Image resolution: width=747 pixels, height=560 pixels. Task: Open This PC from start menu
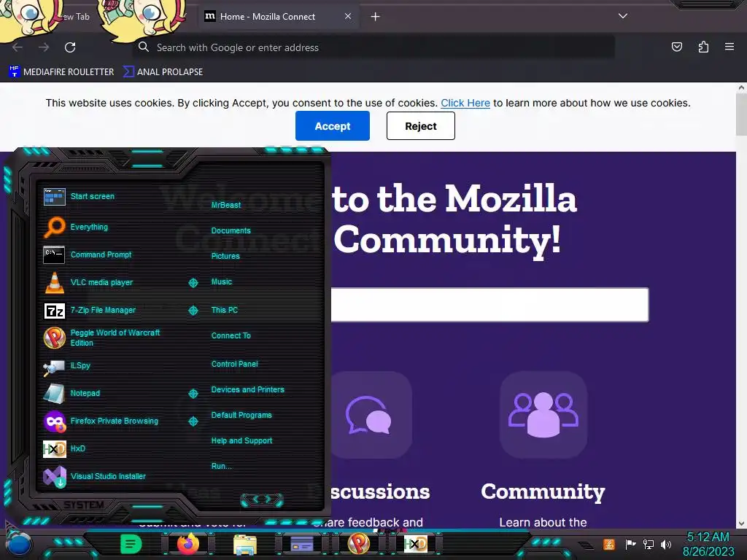[225, 310]
